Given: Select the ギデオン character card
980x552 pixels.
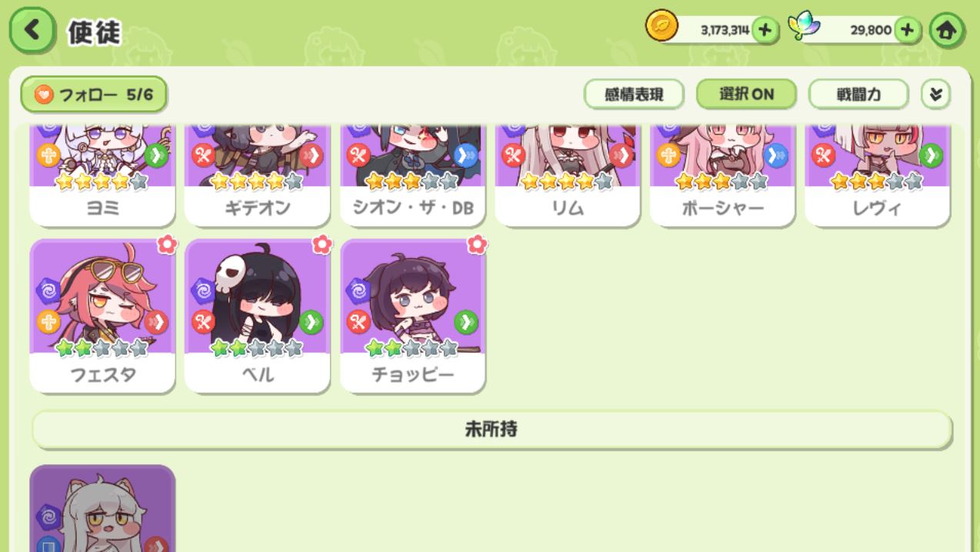Looking at the screenshot, I should tap(257, 176).
